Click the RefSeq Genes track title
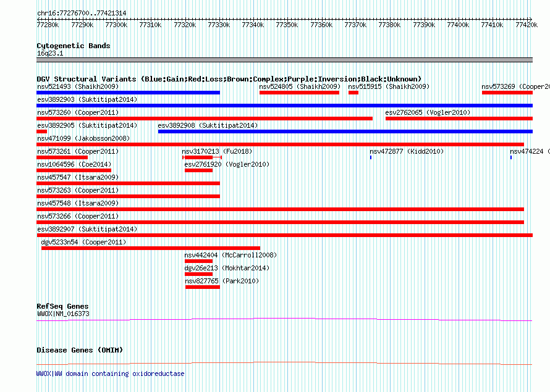This screenshot has height=392, width=550. click(x=62, y=306)
